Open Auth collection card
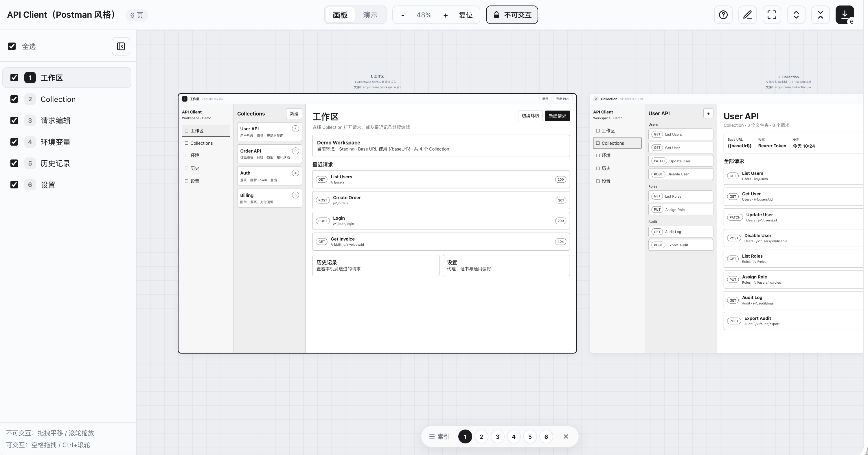 point(269,176)
